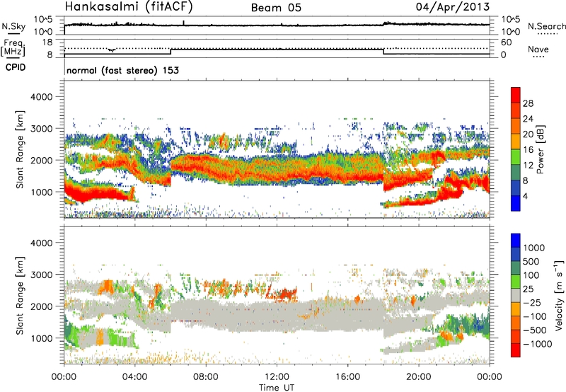Viewport: 566px width, 392px height.
Task: Click the Hankasalmi (fitACF) plot title
Action: pos(129,7)
